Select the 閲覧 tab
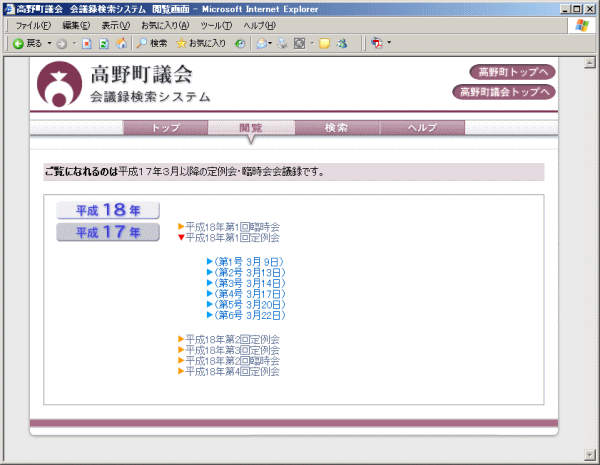Image resolution: width=600 pixels, height=465 pixels. [x=251, y=127]
